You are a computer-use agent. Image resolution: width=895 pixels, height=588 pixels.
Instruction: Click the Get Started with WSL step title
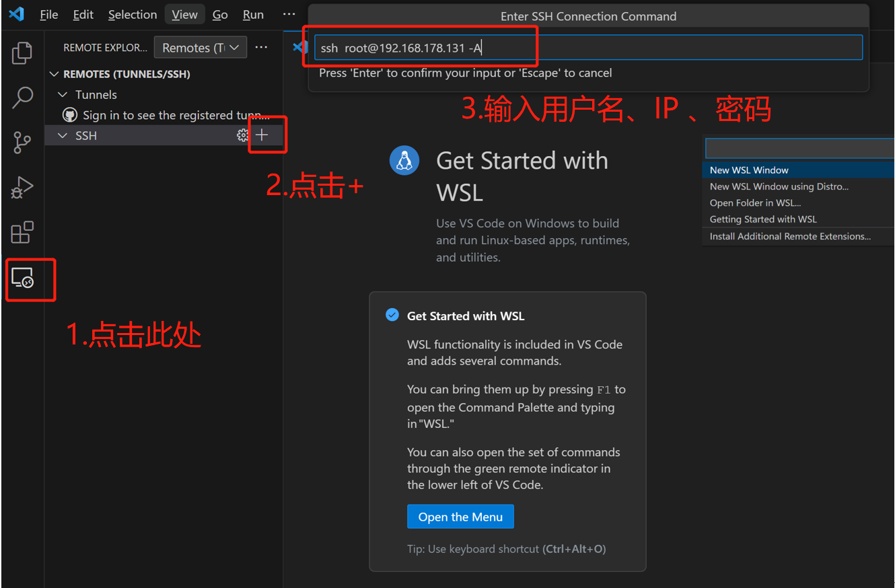click(466, 316)
